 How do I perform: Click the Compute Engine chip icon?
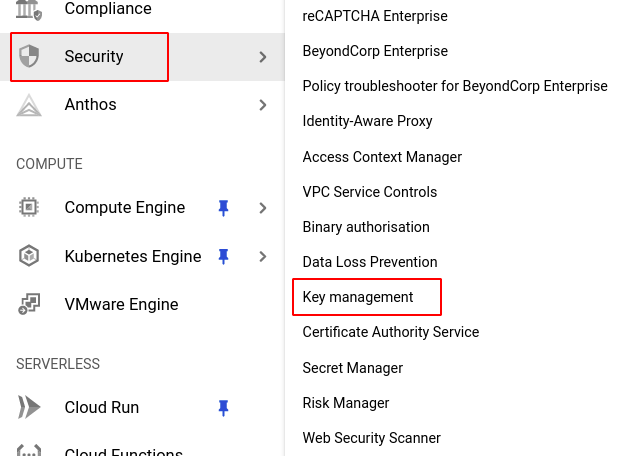(29, 208)
